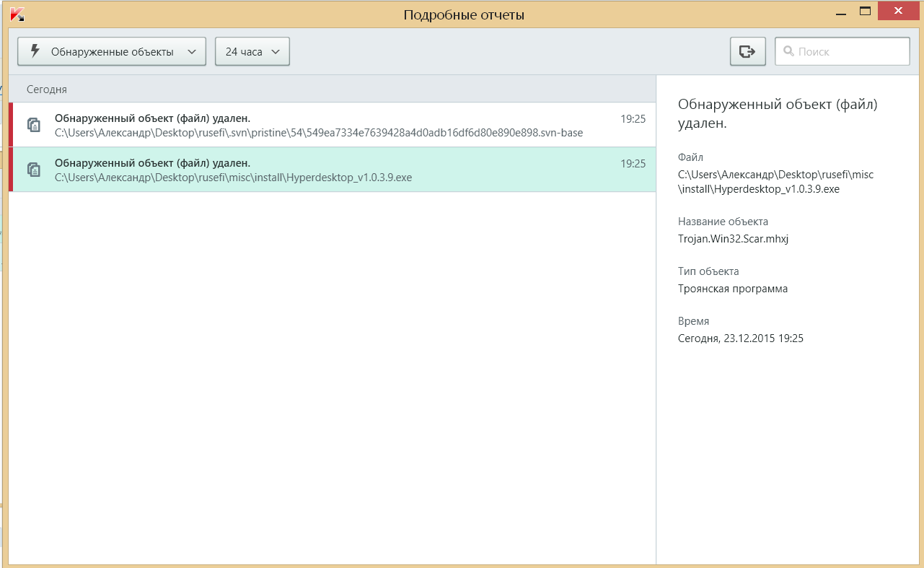924x568 pixels.
Task: Open the '24 часа' period dropdown
Action: click(x=252, y=52)
